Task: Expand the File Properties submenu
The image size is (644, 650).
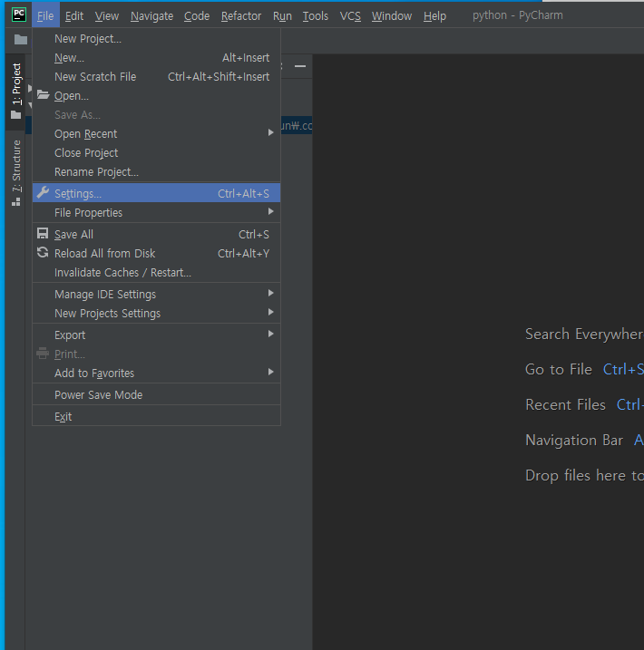Action: tap(156, 212)
